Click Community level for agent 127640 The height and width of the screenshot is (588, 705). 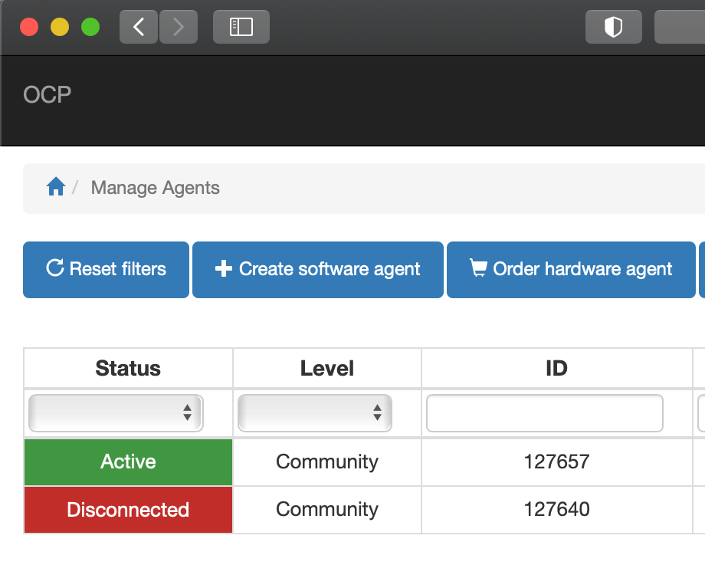tap(327, 510)
